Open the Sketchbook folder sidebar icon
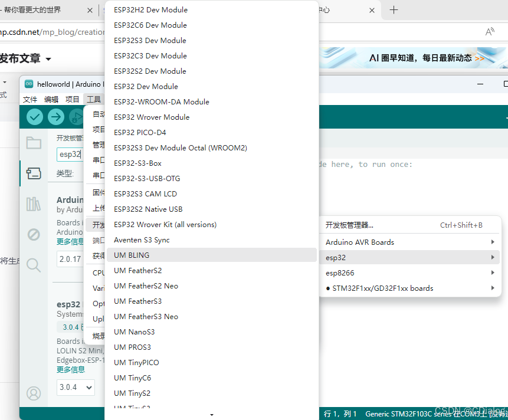 tap(34, 143)
